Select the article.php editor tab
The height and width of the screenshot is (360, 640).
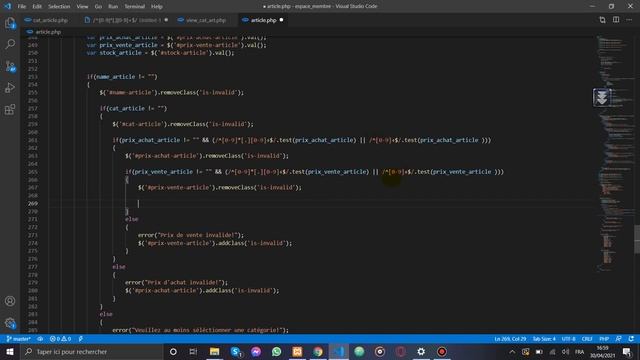coord(262,20)
